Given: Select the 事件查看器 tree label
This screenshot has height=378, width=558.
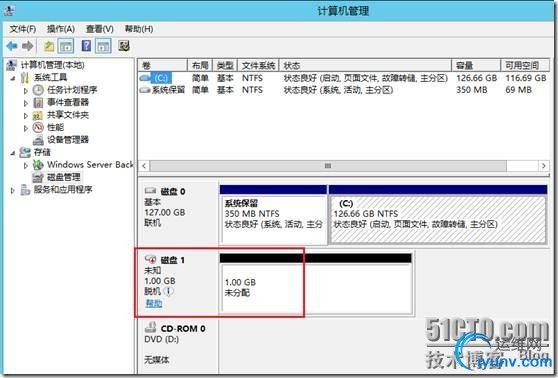Looking at the screenshot, I should (68, 103).
